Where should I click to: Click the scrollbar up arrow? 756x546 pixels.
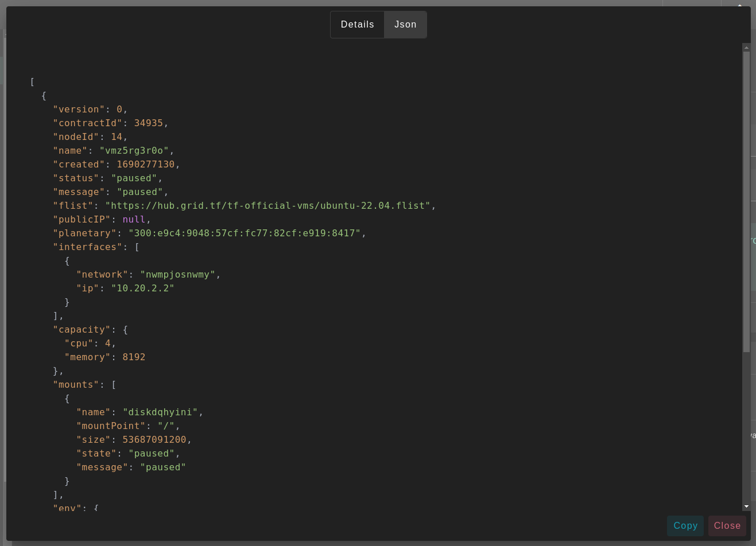[x=746, y=48]
